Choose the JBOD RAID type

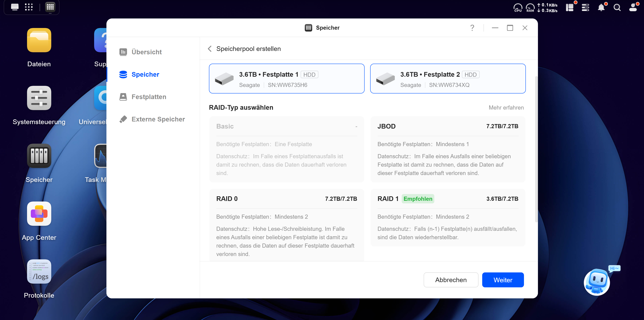[448, 149]
